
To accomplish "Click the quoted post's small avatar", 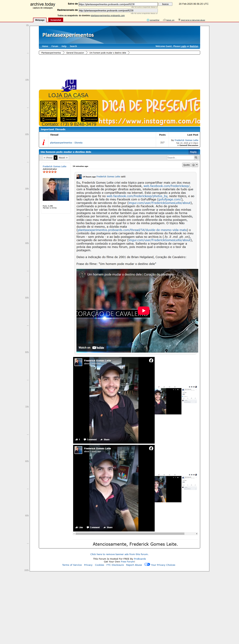I will click(x=79, y=176).
